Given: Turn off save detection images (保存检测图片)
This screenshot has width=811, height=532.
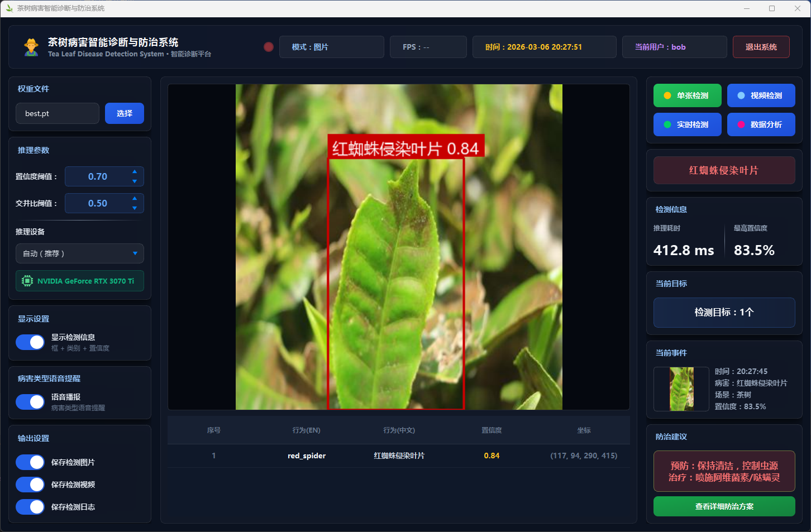Looking at the screenshot, I should click(x=30, y=462).
